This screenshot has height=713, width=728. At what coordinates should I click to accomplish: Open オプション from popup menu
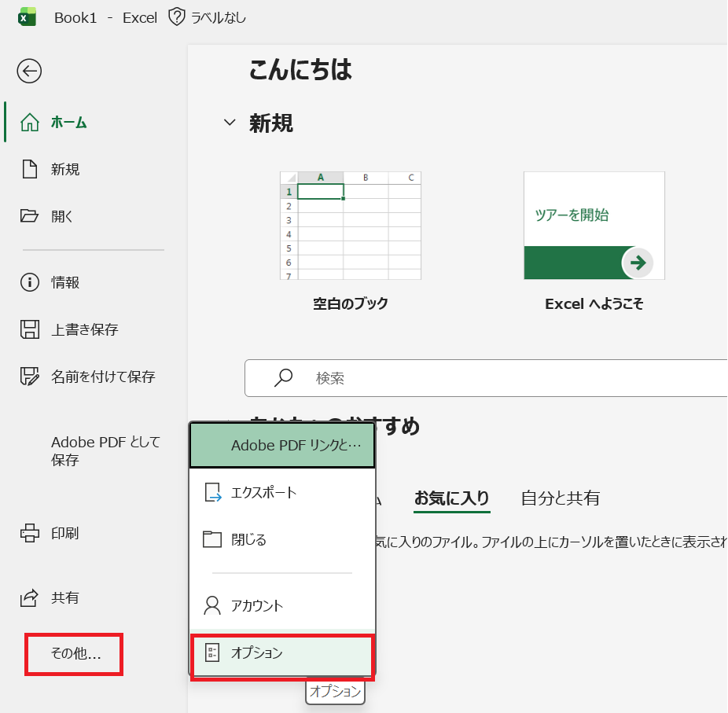[282, 652]
